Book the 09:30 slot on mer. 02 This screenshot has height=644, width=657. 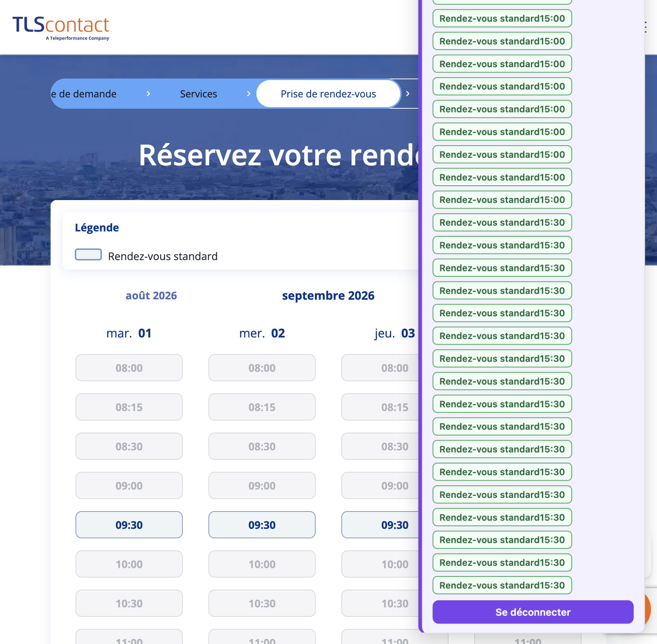click(262, 525)
